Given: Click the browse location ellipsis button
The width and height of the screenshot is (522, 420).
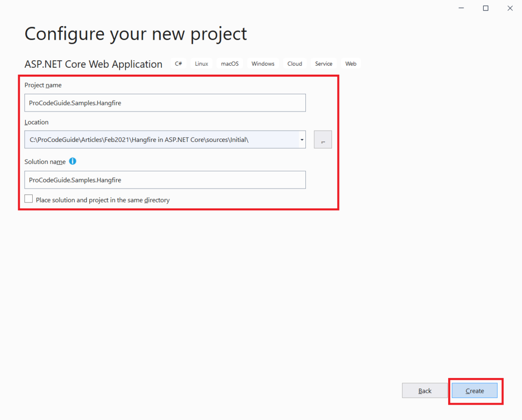Looking at the screenshot, I should [x=323, y=140].
